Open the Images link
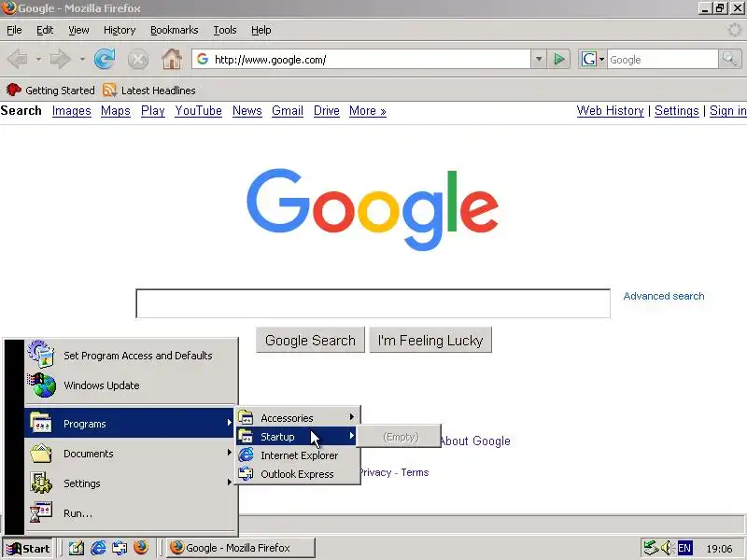The width and height of the screenshot is (747, 560). 72,111
